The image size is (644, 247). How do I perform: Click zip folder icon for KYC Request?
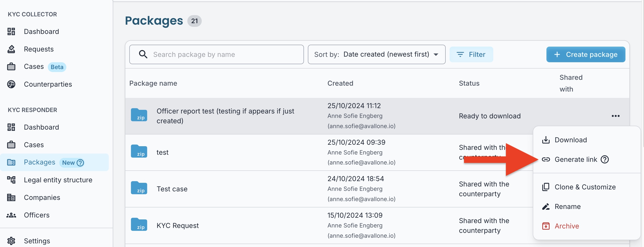pos(139,224)
